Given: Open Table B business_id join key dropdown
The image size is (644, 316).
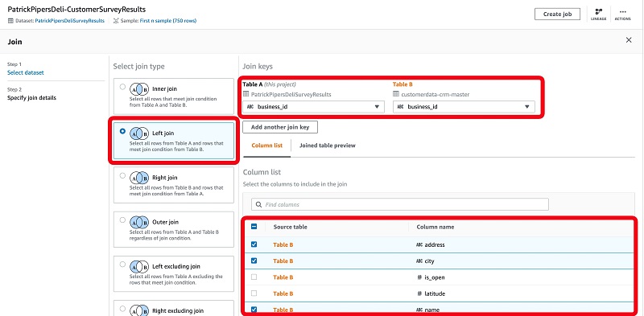Looking at the screenshot, I should click(464, 107).
